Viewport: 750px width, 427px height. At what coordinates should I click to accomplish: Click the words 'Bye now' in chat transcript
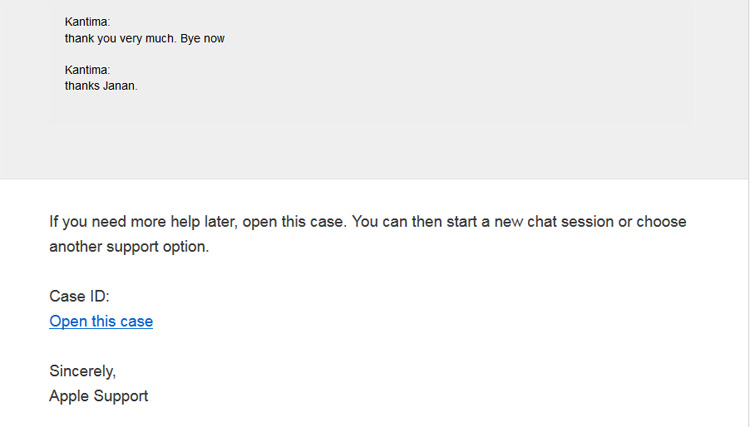(x=202, y=39)
